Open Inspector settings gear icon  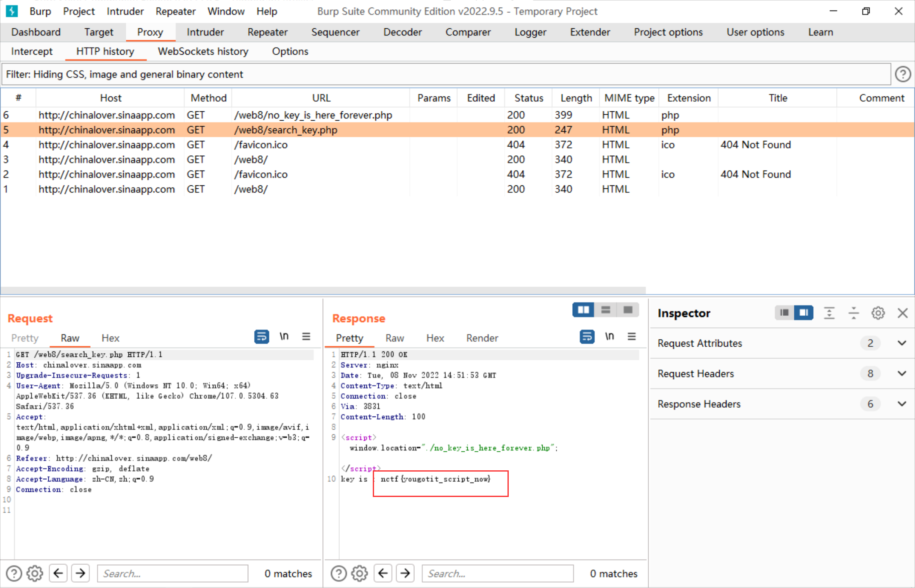(878, 313)
